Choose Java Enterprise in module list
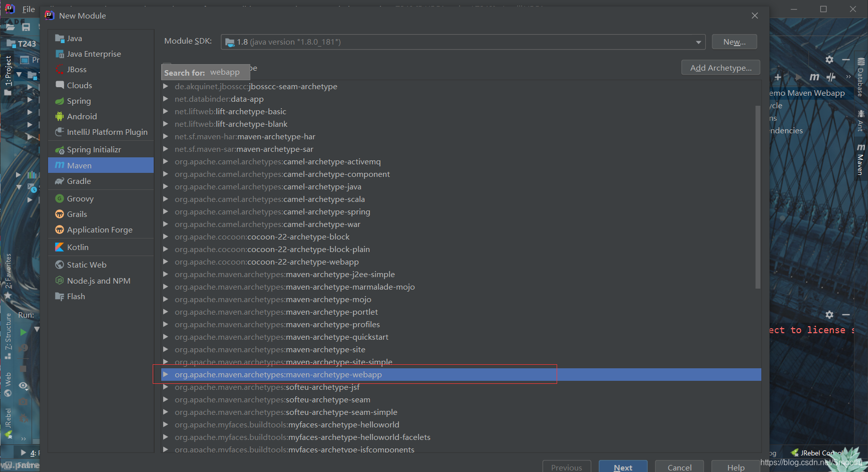 coord(94,54)
